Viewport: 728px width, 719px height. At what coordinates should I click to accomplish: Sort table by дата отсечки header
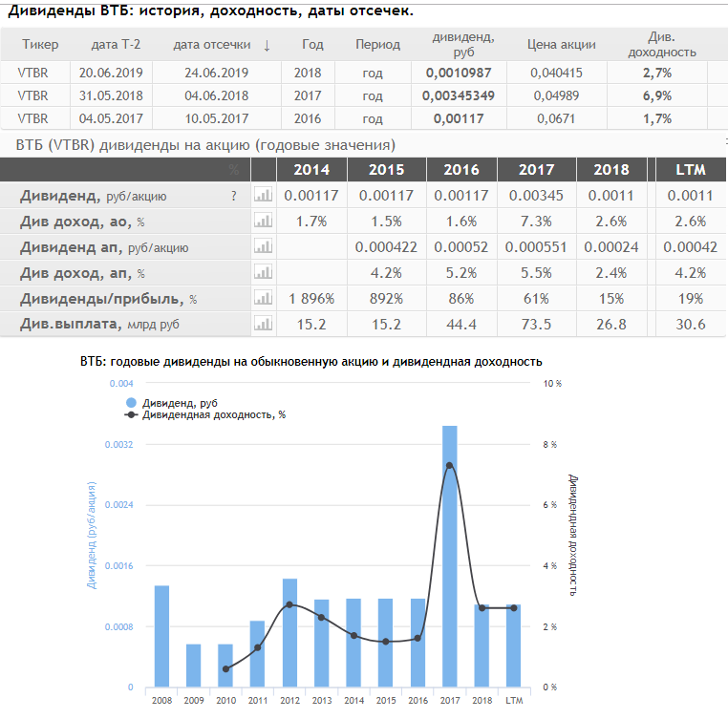click(212, 45)
